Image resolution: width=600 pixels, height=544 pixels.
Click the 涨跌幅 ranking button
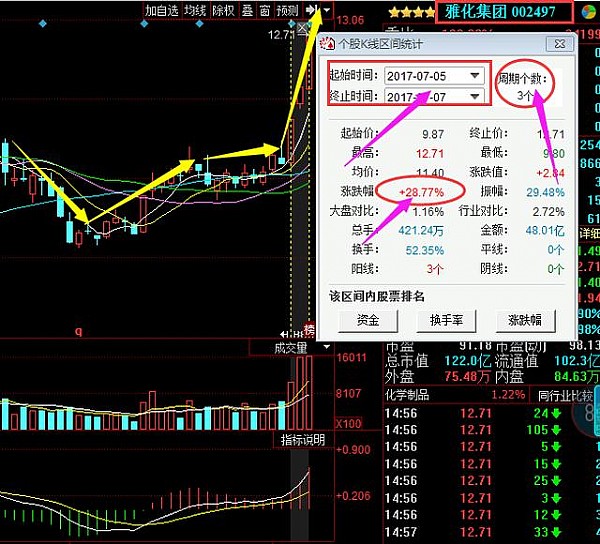[525, 320]
